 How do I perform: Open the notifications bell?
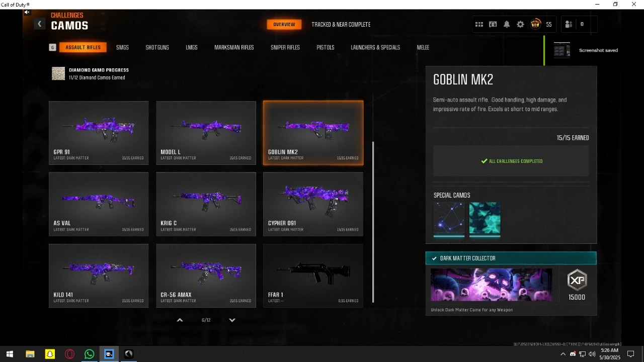pos(507,24)
